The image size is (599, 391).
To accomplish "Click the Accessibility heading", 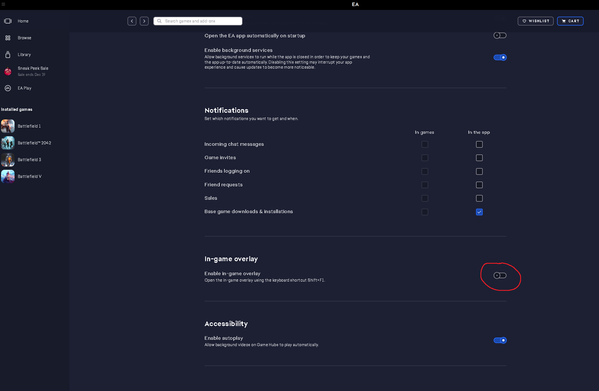I will (x=226, y=324).
